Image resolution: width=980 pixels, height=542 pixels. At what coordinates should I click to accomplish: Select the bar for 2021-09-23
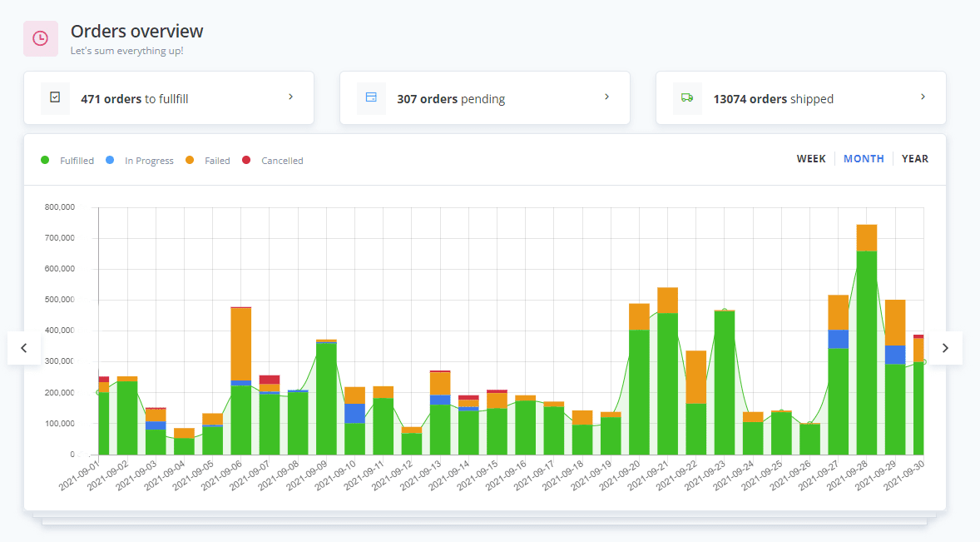click(x=725, y=382)
